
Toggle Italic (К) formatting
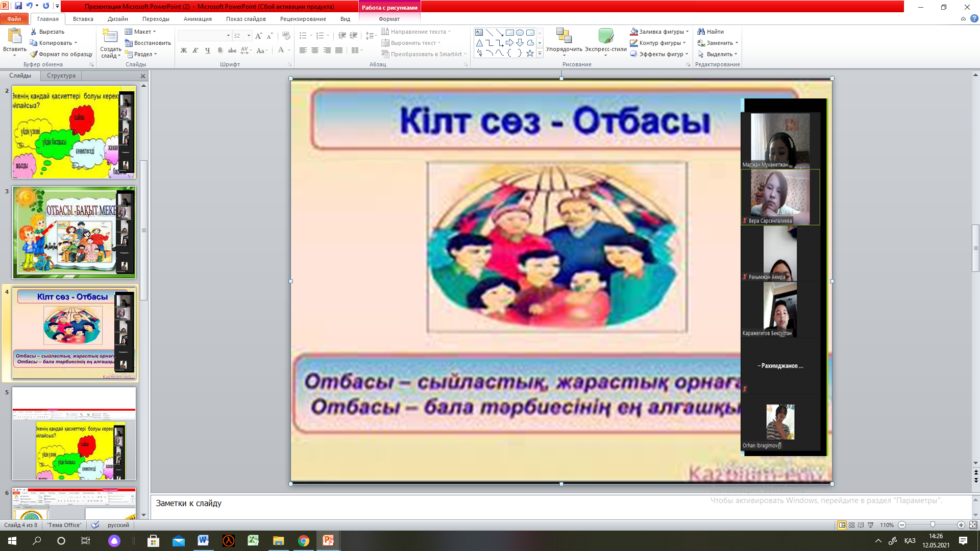click(x=195, y=51)
